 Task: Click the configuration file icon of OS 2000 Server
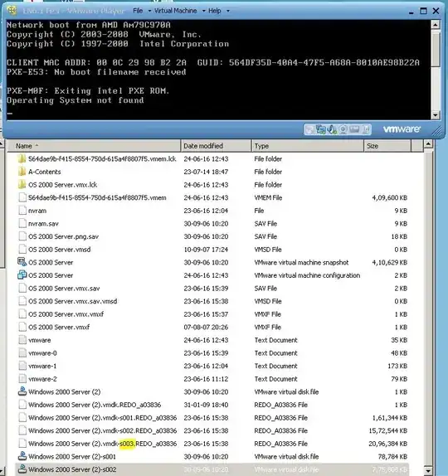tap(22, 275)
